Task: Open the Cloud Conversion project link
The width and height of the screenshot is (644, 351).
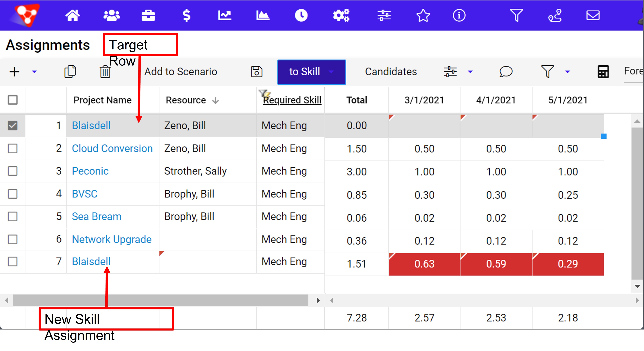Action: tap(112, 148)
